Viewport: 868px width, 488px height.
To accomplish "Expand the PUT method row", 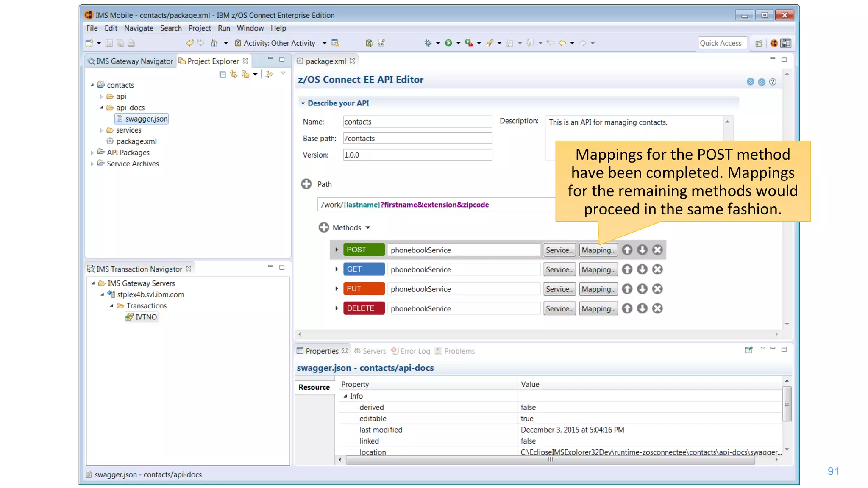I will click(337, 289).
